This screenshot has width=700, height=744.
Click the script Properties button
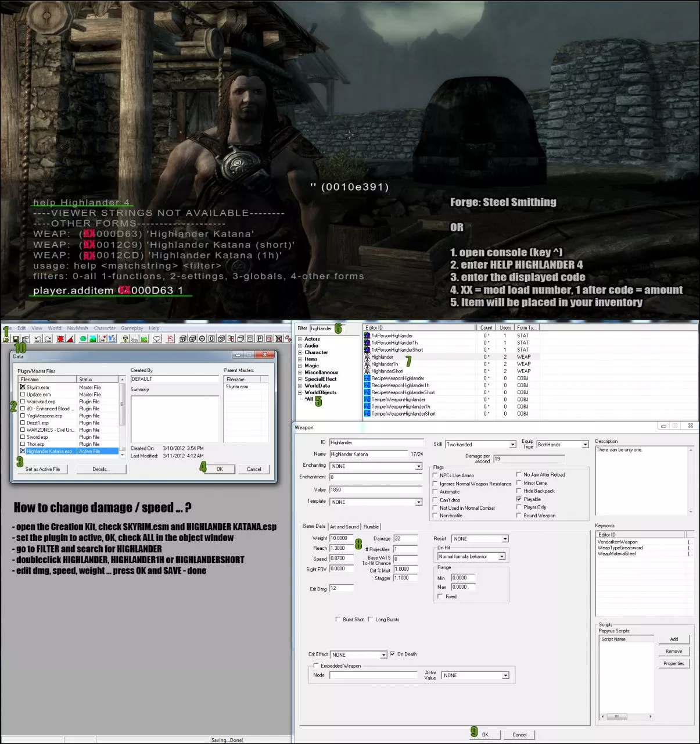click(674, 663)
